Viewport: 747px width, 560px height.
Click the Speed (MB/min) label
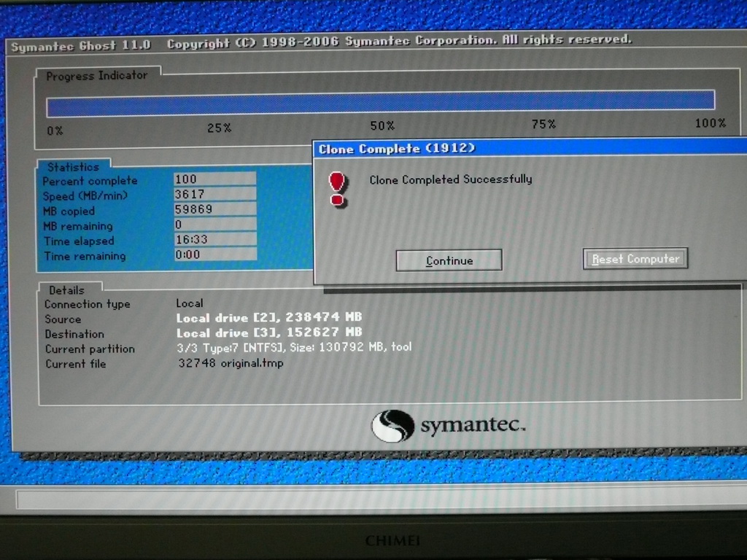coord(85,195)
